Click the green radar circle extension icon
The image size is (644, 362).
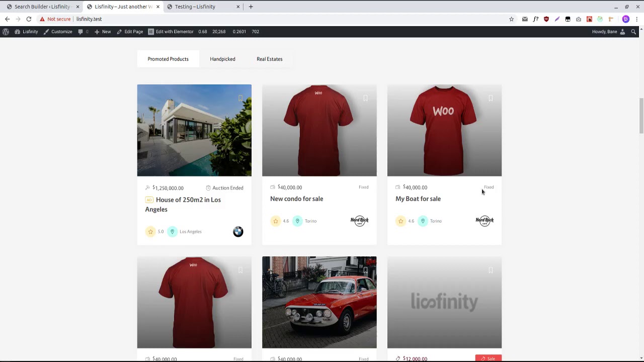point(600,19)
